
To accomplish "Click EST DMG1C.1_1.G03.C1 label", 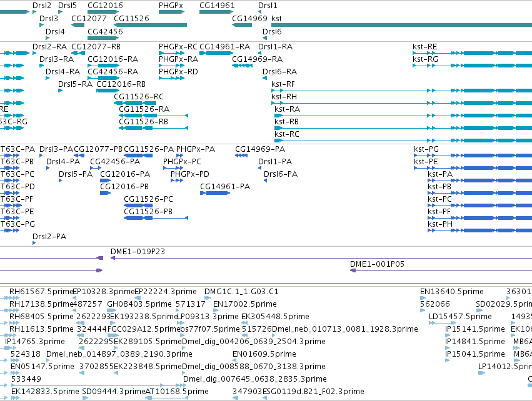I will pos(241,292).
